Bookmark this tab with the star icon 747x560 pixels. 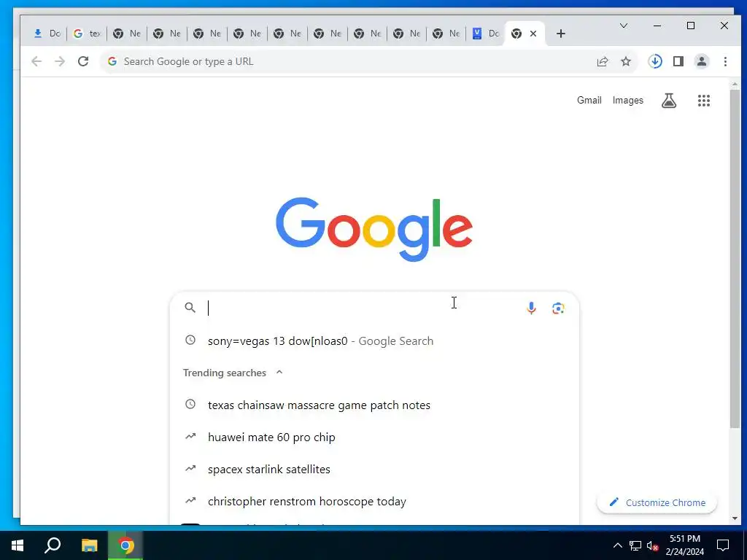click(x=626, y=61)
